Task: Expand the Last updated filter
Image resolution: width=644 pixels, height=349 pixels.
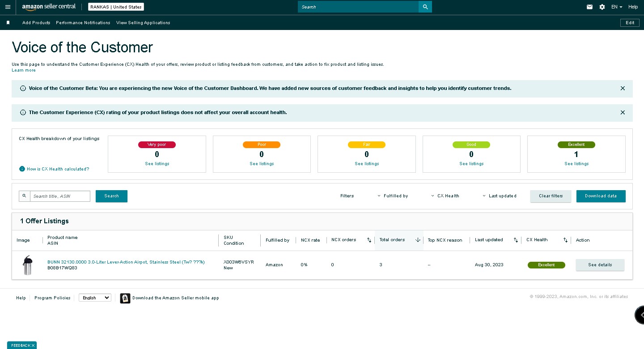Action: click(500, 196)
